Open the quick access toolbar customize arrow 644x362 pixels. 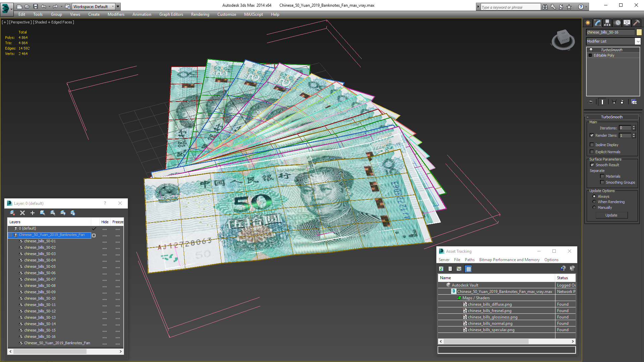[118, 6]
